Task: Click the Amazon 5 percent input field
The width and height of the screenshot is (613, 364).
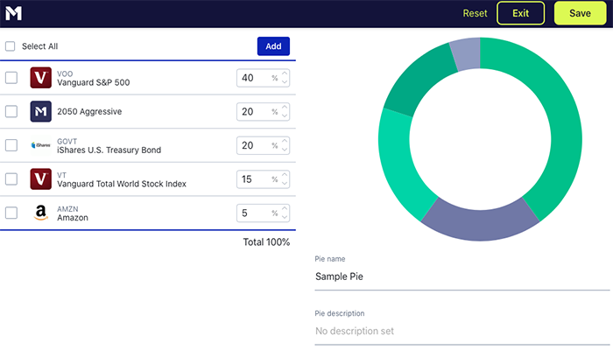Action: click(263, 213)
